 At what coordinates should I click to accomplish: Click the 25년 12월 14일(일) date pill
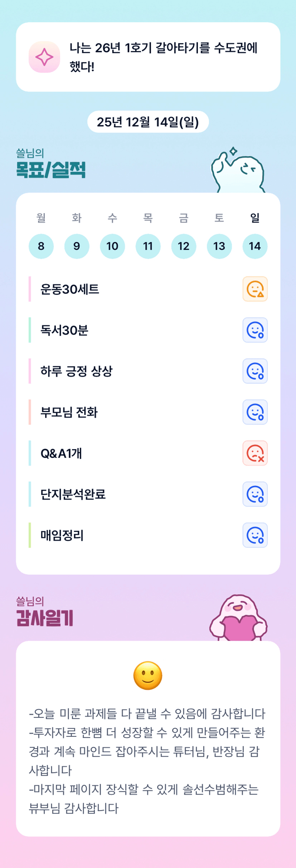click(148, 122)
